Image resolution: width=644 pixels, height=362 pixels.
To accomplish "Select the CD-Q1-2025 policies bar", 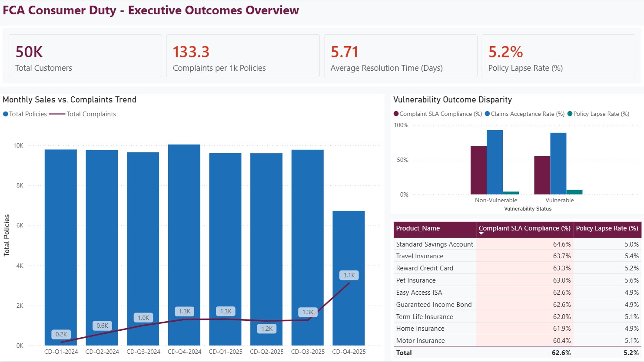I will point(225,249).
